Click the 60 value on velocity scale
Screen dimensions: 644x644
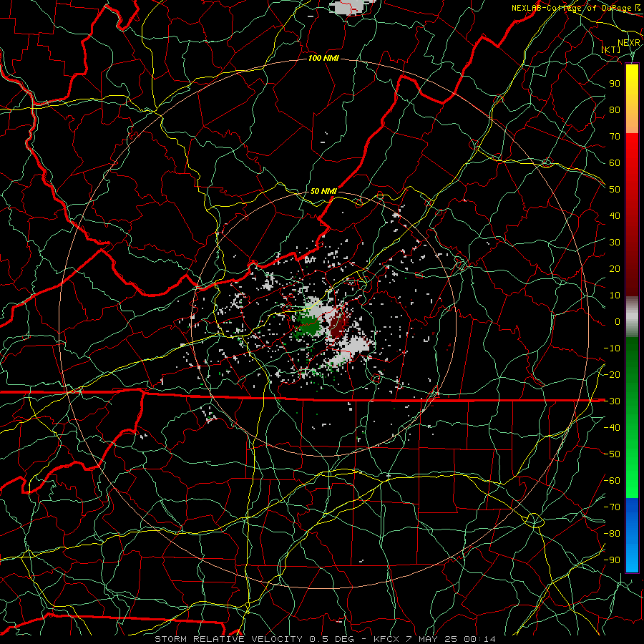[615, 163]
